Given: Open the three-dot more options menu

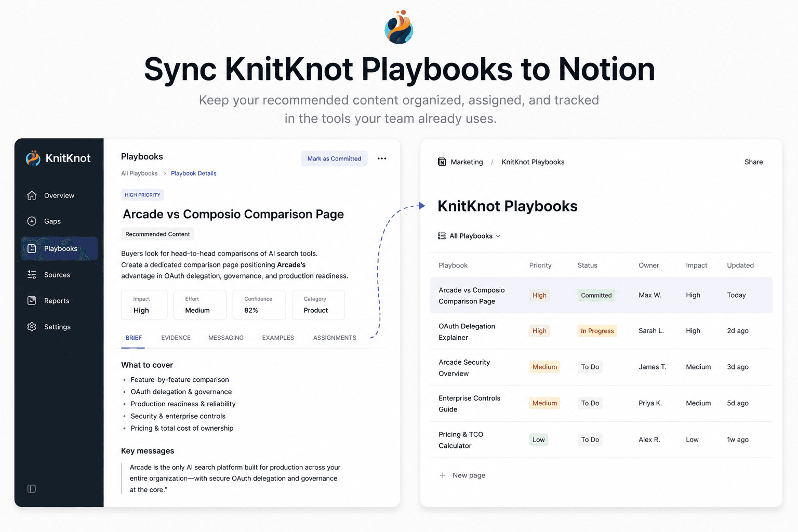Looking at the screenshot, I should 382,158.
